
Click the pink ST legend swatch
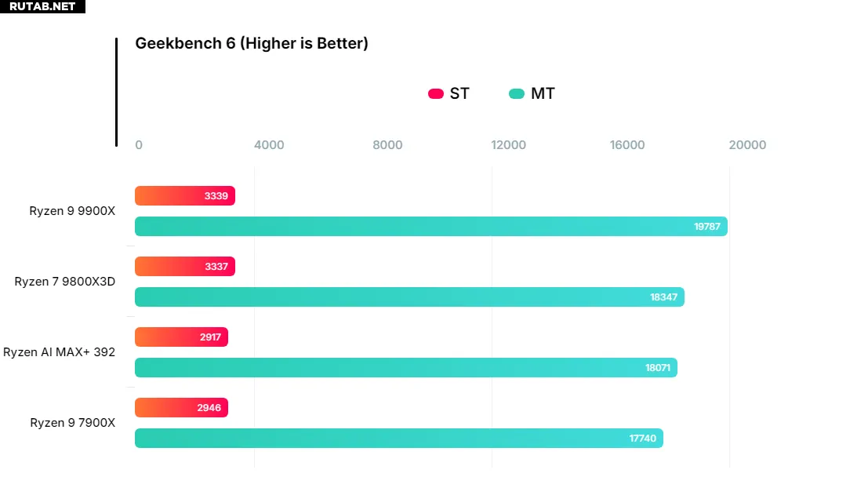(x=436, y=94)
